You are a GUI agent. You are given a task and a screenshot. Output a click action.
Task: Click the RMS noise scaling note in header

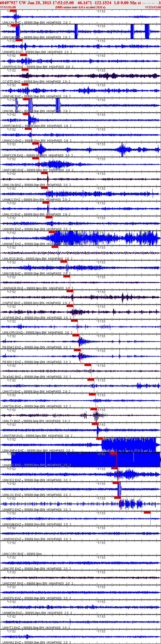(x=80, y=7)
